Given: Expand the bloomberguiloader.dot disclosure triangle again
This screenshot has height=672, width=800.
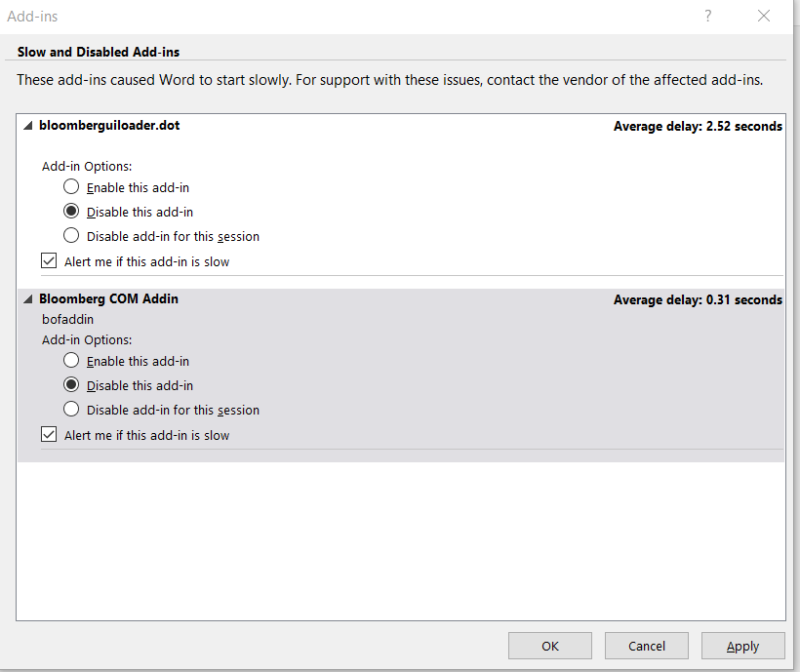Looking at the screenshot, I should click(x=27, y=125).
